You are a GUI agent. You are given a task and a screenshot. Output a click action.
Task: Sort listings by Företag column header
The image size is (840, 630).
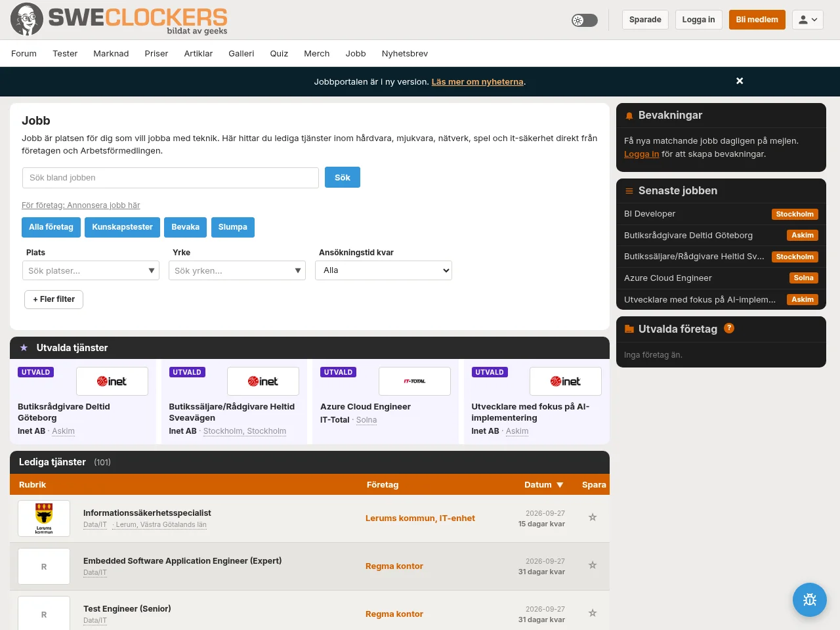point(383,484)
